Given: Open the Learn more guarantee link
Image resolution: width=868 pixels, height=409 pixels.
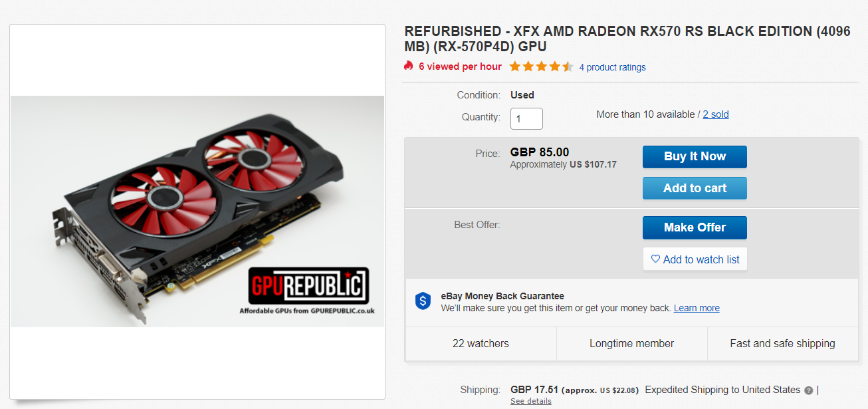Looking at the screenshot, I should coord(697,308).
